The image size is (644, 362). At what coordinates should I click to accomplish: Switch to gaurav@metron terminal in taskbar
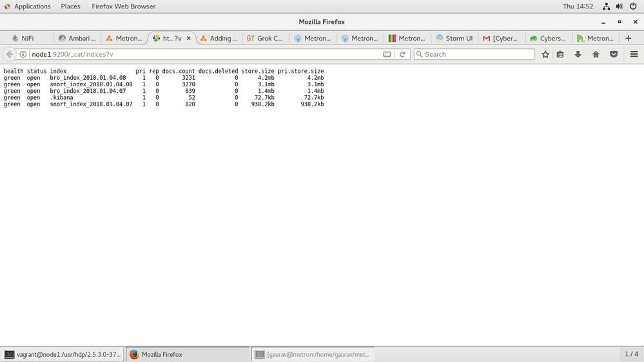click(313, 354)
